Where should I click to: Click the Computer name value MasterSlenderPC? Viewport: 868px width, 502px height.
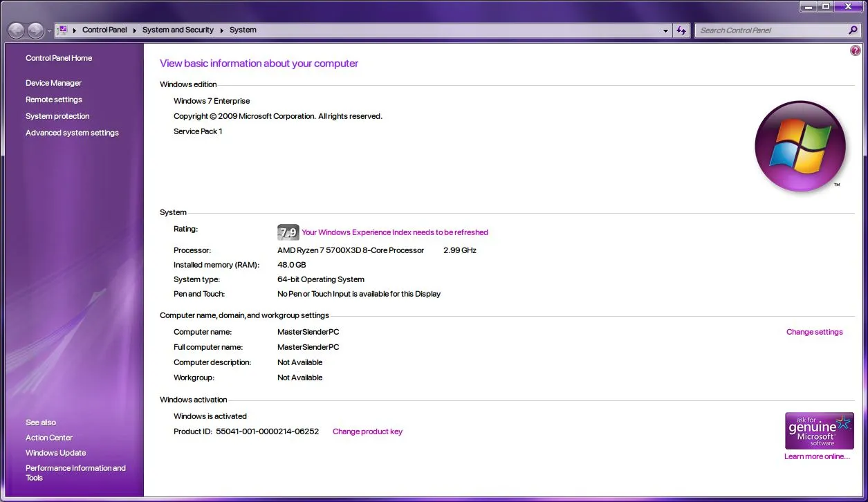click(x=308, y=332)
